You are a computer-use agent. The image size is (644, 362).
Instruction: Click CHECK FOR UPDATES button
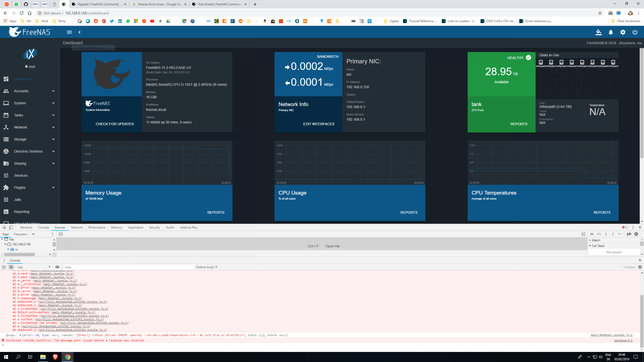(x=115, y=124)
